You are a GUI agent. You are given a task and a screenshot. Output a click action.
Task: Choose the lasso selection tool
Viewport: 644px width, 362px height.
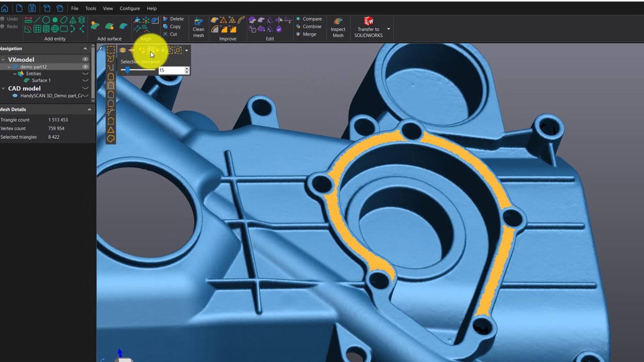point(111,139)
